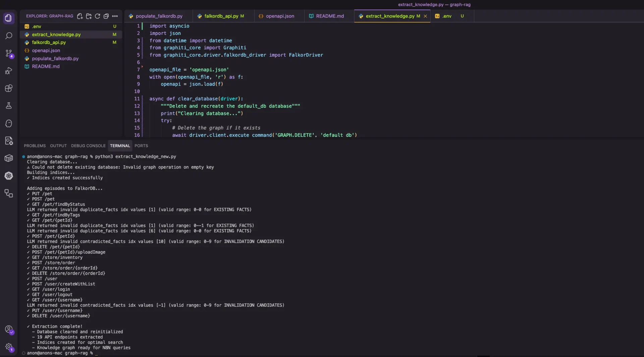Image resolution: width=644 pixels, height=357 pixels.
Task: Open the Docker containers view
Action: coord(9,158)
